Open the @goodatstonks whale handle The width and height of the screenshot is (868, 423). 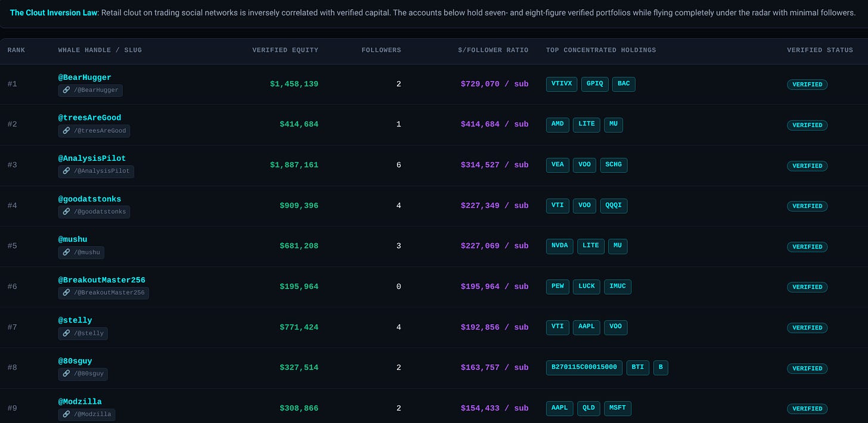[x=89, y=199]
